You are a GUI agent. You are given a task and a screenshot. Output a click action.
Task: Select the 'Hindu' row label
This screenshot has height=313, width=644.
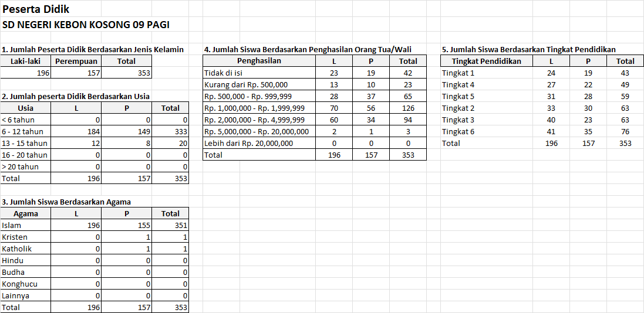(25, 260)
